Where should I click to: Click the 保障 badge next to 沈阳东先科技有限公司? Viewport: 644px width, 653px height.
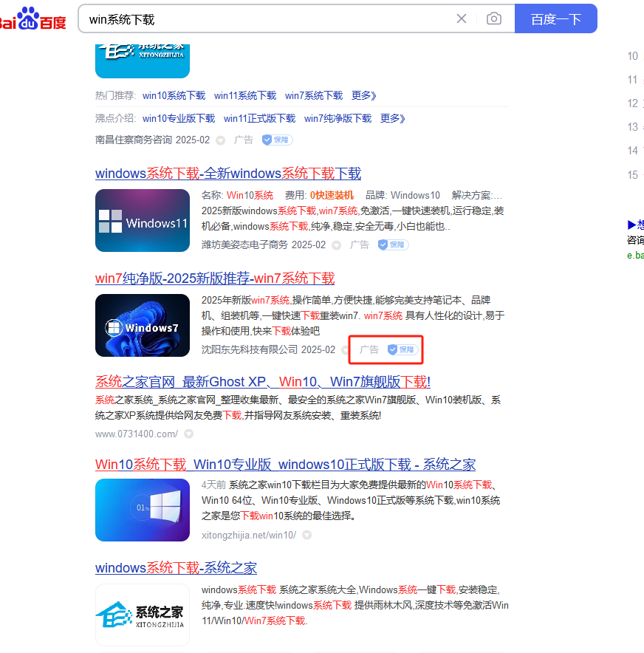tap(402, 350)
